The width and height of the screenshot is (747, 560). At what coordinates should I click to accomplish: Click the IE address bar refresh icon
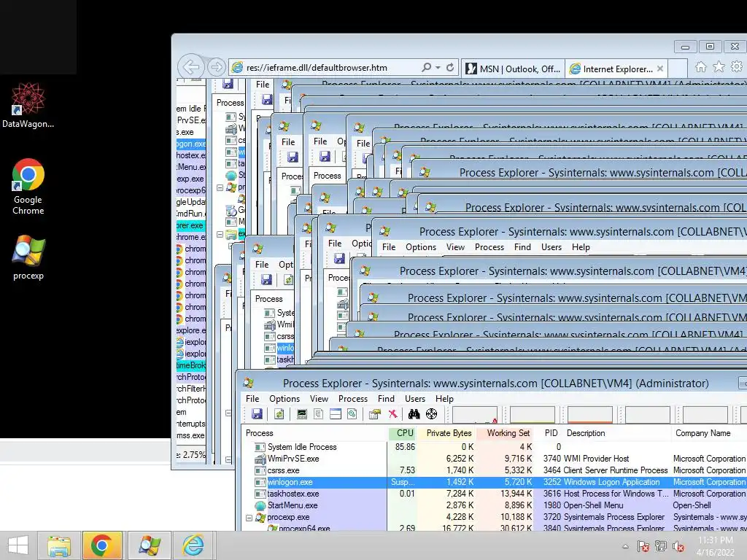click(x=450, y=68)
